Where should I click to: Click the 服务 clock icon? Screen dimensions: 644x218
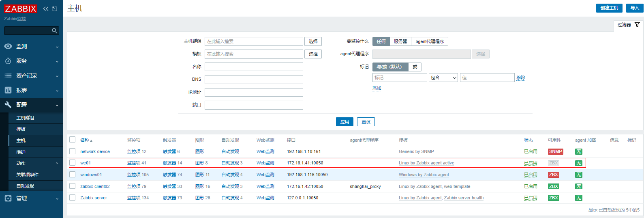coord(8,61)
